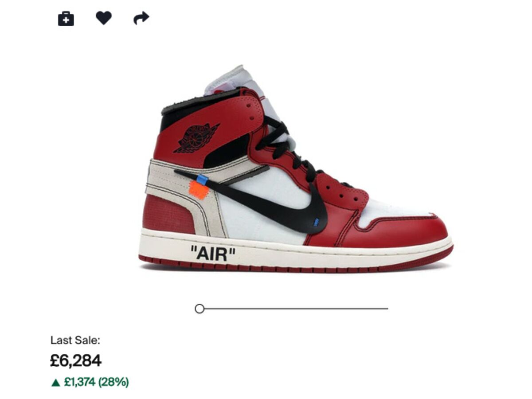
Task: Open the Last Sale label
Action: [75, 340]
